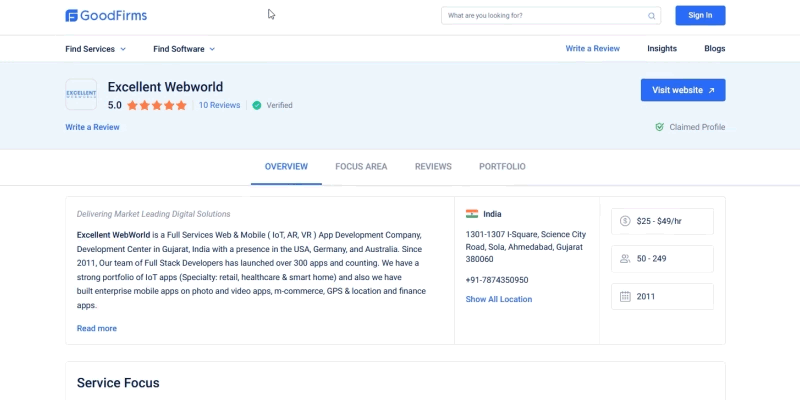Open the Reviews tab
Viewport: 800px width, 400px height.
[x=433, y=167]
